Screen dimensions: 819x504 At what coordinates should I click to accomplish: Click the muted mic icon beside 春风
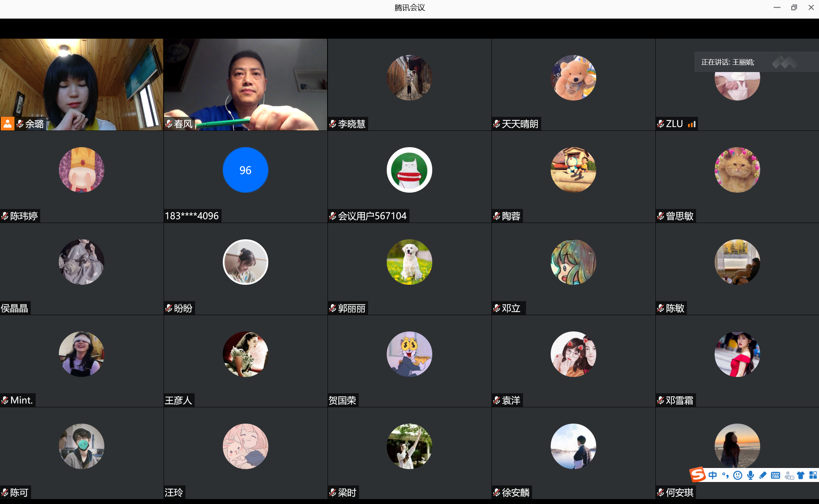click(x=169, y=124)
